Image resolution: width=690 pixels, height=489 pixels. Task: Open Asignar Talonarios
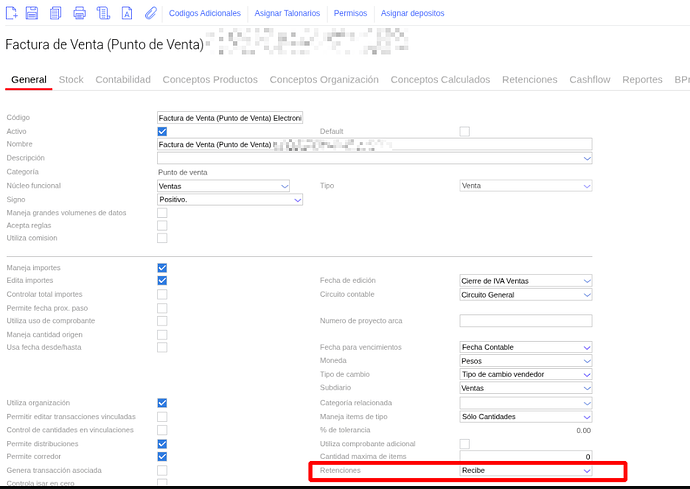point(287,13)
